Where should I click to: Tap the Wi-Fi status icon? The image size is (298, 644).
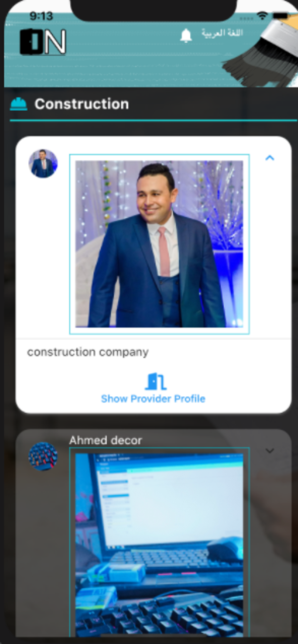262,15
